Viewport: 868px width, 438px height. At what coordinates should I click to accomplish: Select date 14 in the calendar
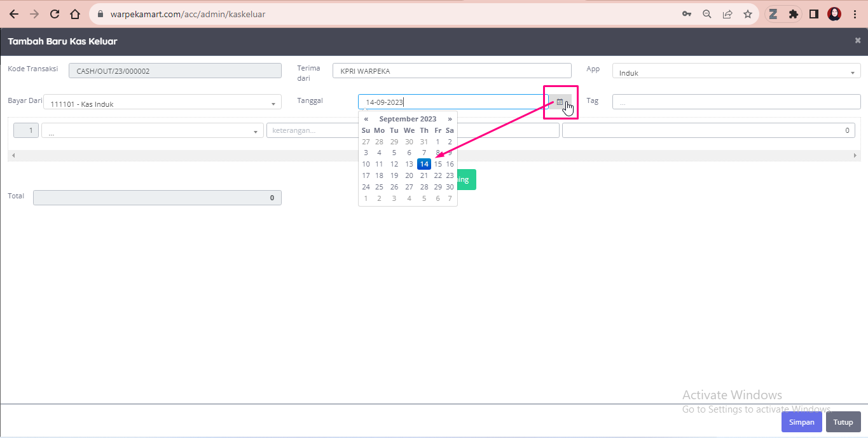pos(424,164)
